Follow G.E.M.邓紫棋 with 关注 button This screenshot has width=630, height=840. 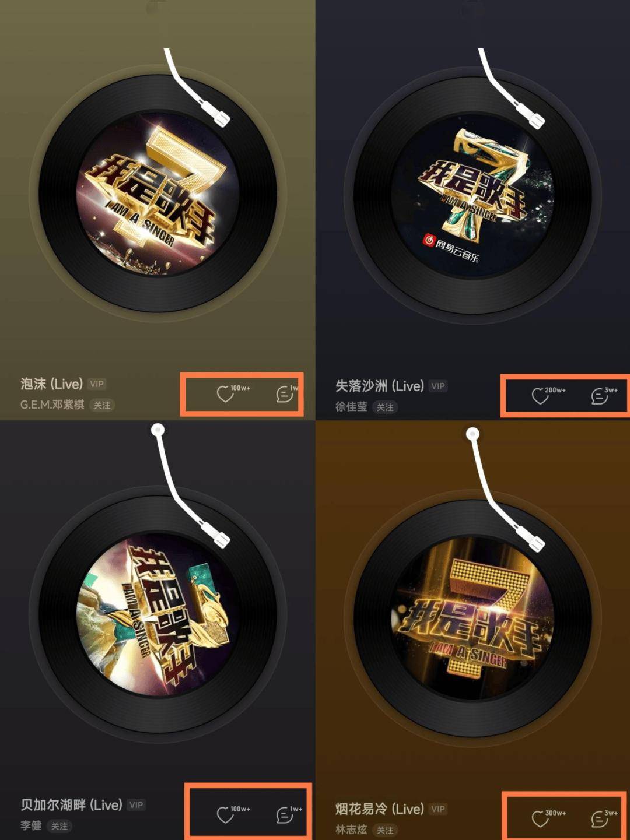102,405
